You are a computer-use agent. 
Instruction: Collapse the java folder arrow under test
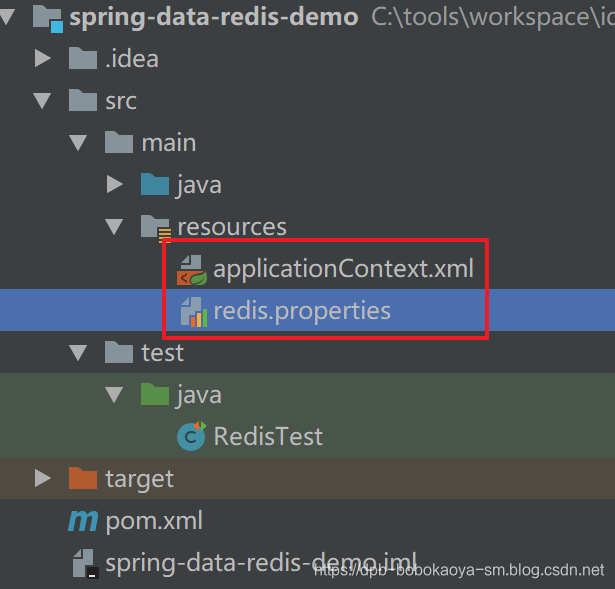114,394
